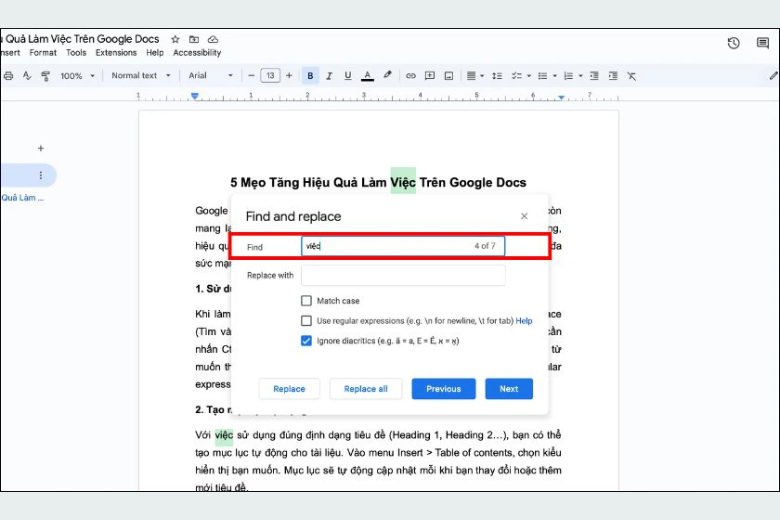Uncheck the Ignore diacritics checkbox
Screen dimensions: 780x520
coord(306,341)
